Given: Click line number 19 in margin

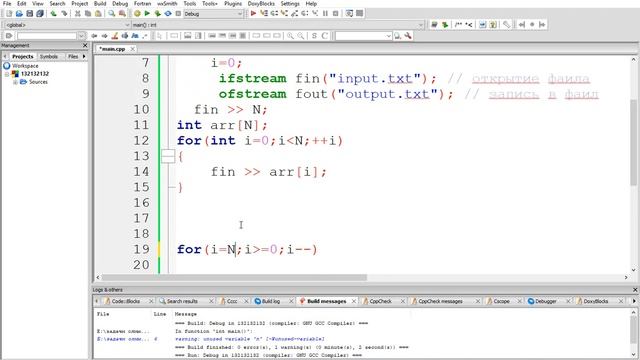Looking at the screenshot, I should pos(141,249).
